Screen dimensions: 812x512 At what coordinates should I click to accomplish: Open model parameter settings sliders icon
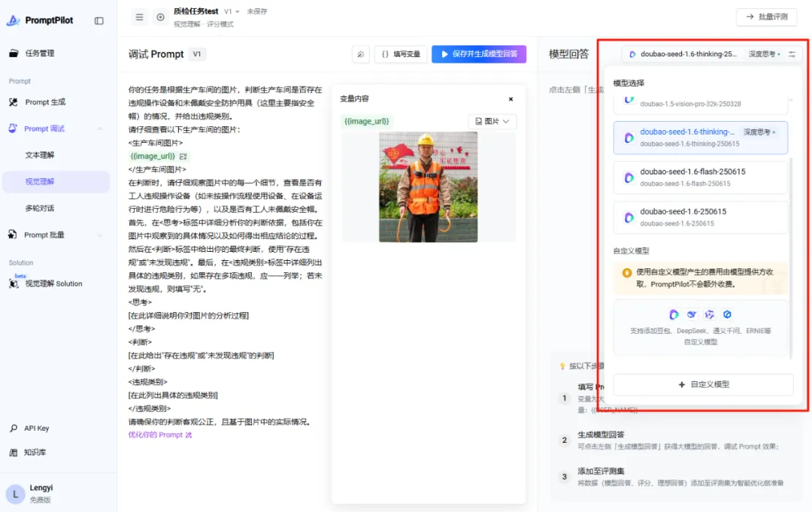tap(792, 54)
